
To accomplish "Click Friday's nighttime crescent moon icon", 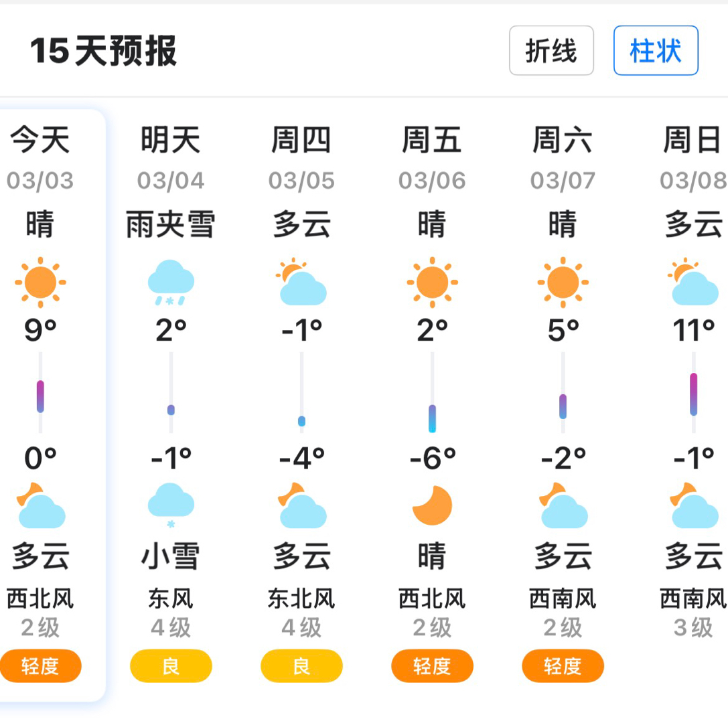I will (432, 505).
